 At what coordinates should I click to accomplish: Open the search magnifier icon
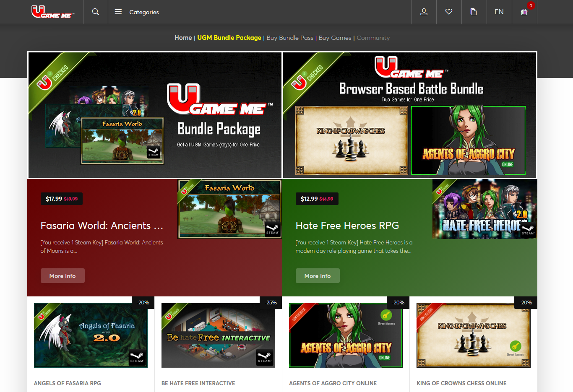click(96, 12)
